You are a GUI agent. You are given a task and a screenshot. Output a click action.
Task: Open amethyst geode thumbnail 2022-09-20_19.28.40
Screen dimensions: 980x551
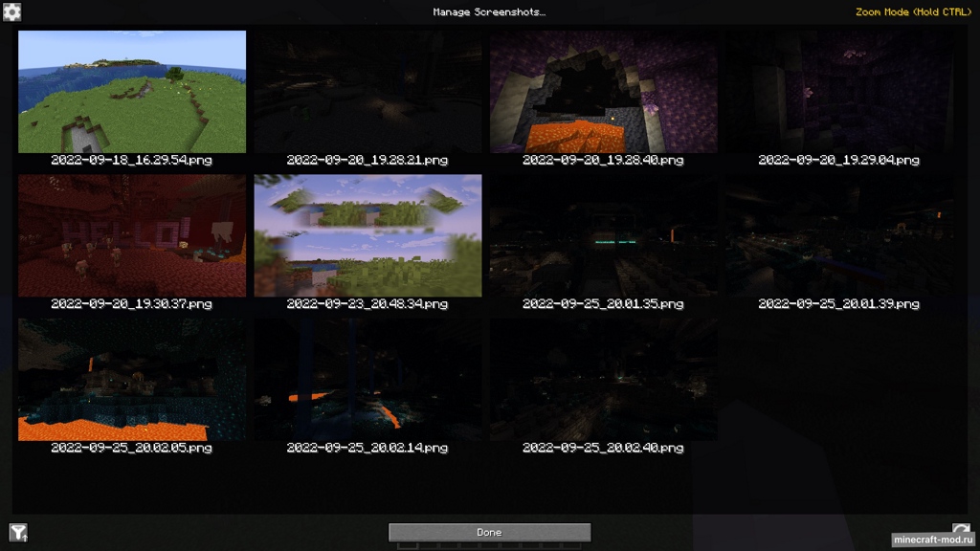[604, 92]
